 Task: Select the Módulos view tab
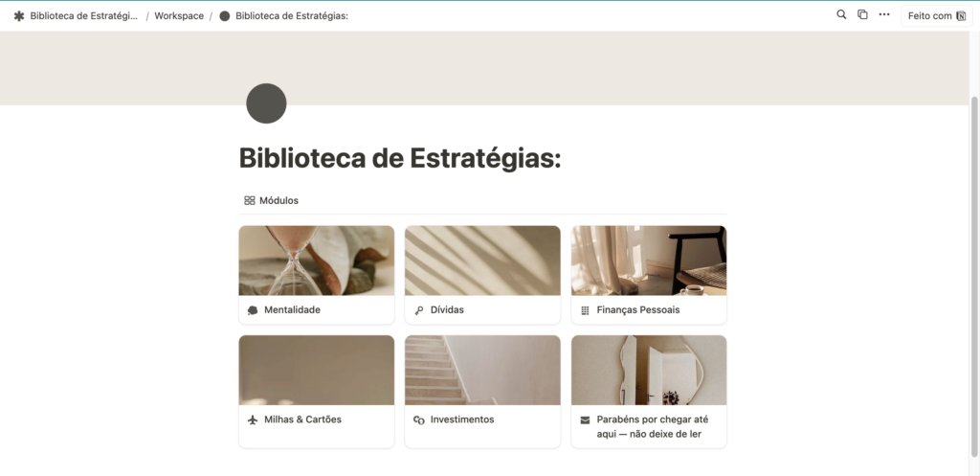pyautogui.click(x=271, y=201)
